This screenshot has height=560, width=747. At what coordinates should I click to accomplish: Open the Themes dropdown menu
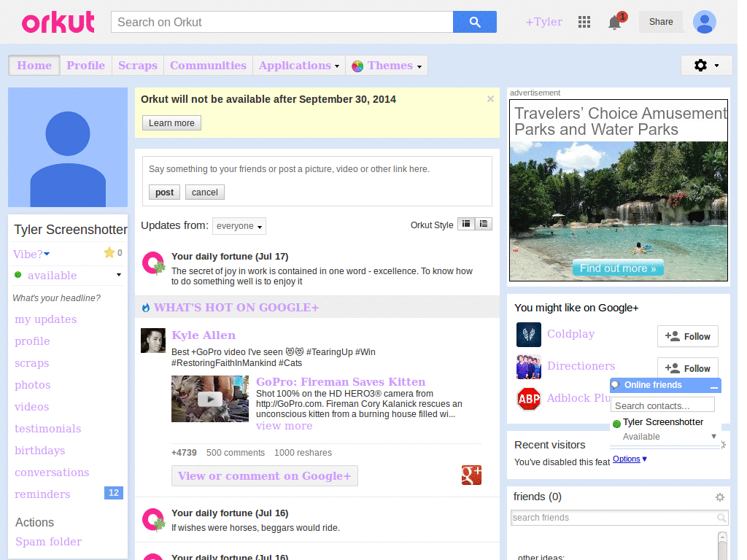(387, 65)
